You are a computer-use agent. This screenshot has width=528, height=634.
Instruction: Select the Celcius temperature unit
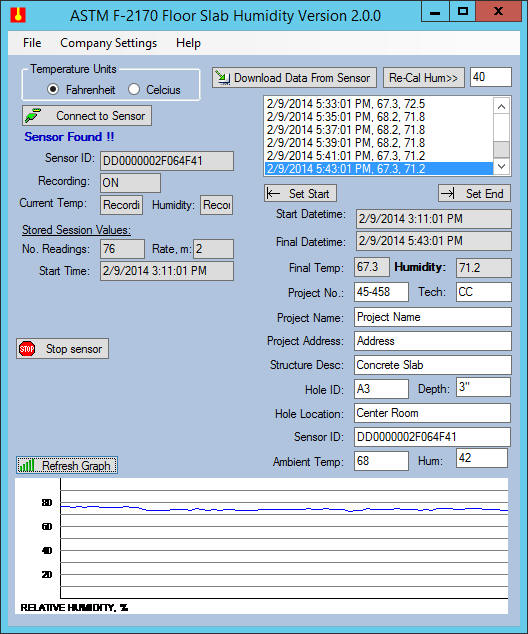point(134,89)
